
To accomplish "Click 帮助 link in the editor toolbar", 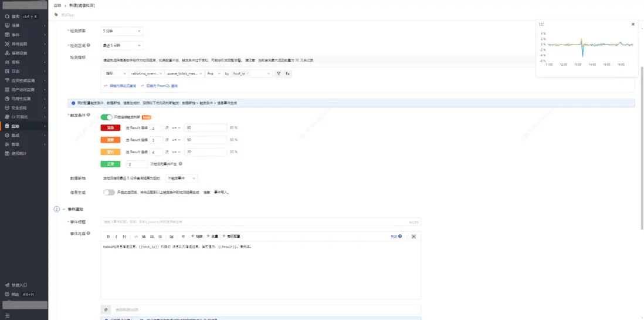I will [x=396, y=237].
